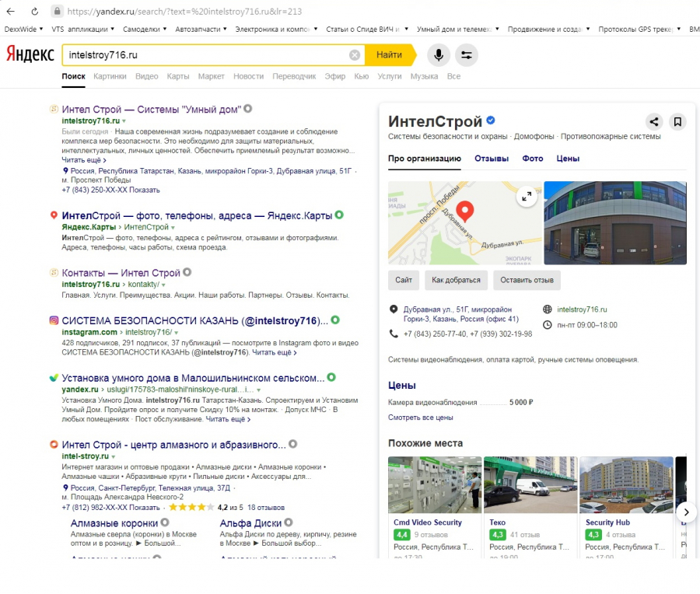Expand the intelstroy716.ru result options arrow
700x594 pixels.
click(x=124, y=121)
